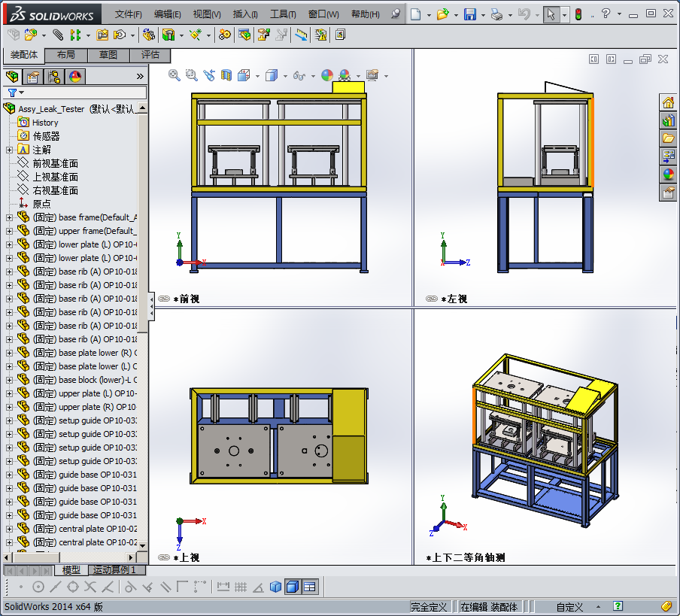Open SolidWorks Resources home icon

pos(668,102)
